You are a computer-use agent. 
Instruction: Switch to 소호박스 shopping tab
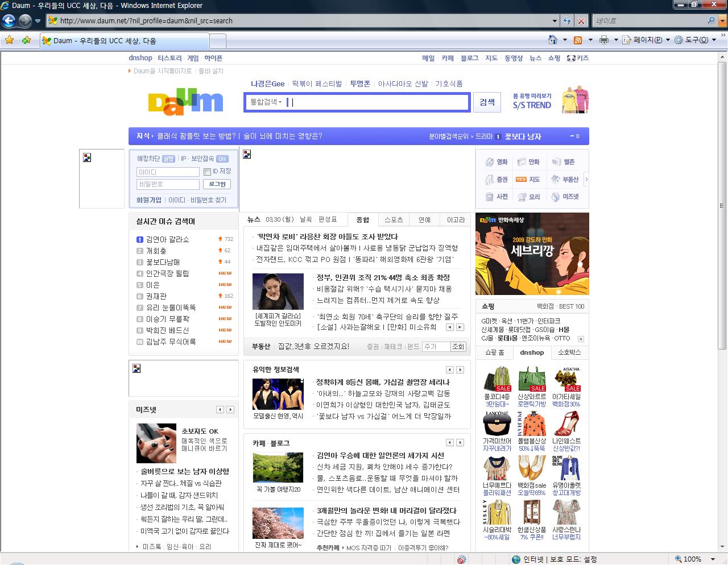[x=569, y=352]
